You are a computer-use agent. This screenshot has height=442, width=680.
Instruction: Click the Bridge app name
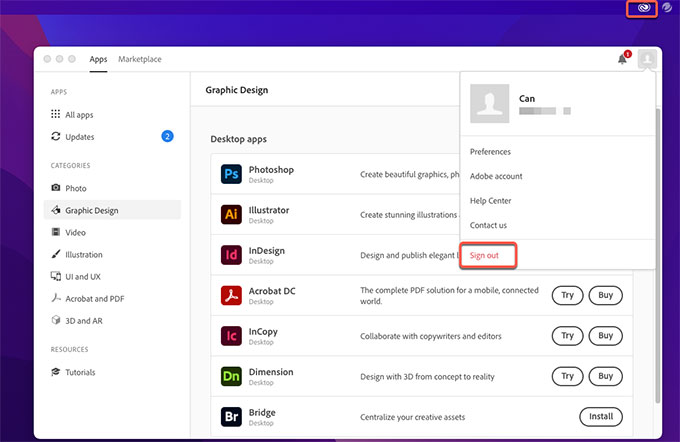pyautogui.click(x=262, y=413)
